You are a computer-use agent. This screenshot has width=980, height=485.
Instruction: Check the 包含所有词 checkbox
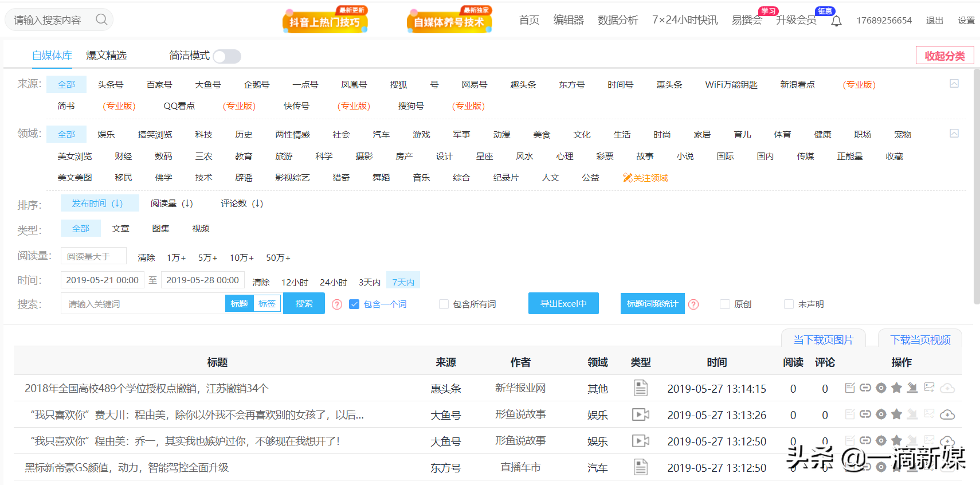(444, 304)
